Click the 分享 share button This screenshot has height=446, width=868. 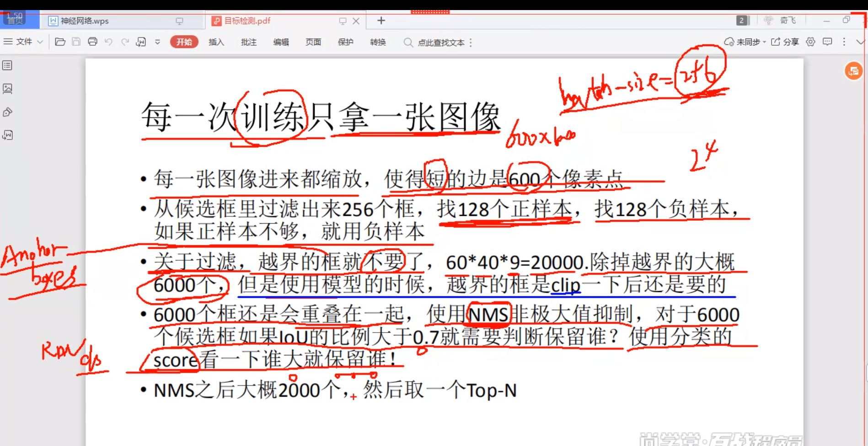point(785,42)
